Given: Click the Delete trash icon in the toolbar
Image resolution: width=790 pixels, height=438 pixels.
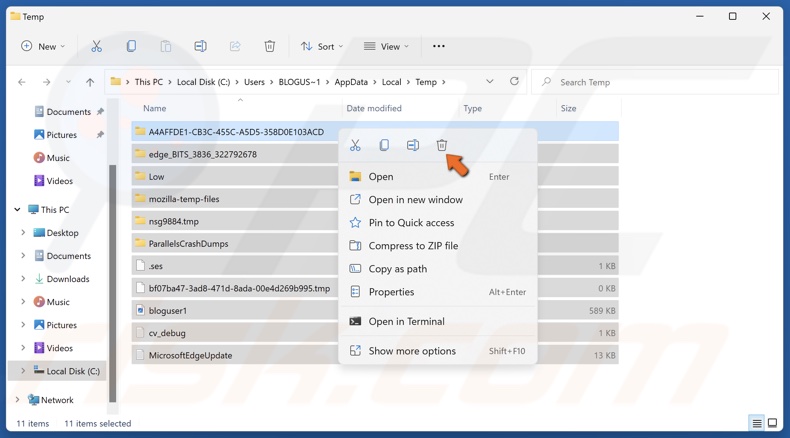Looking at the screenshot, I should pos(270,46).
